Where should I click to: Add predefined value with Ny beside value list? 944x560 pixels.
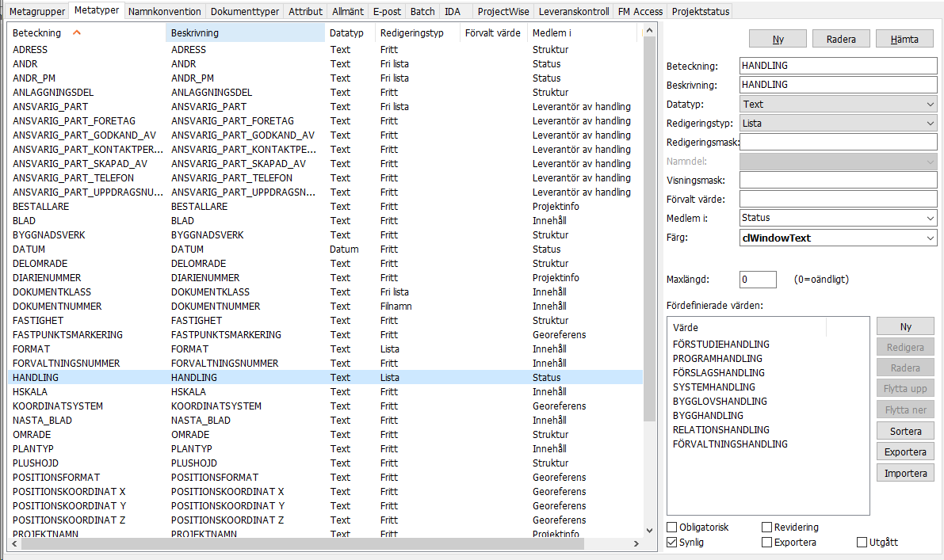[905, 326]
